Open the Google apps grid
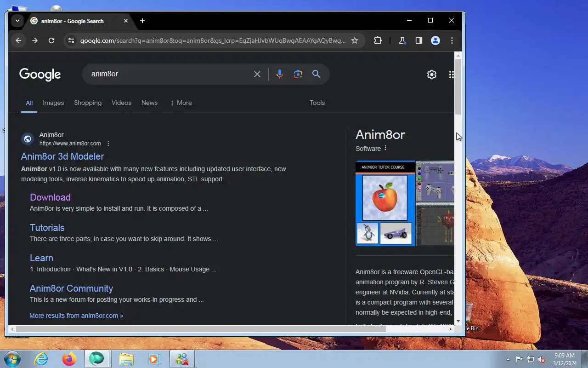The image size is (588, 368). pos(451,75)
